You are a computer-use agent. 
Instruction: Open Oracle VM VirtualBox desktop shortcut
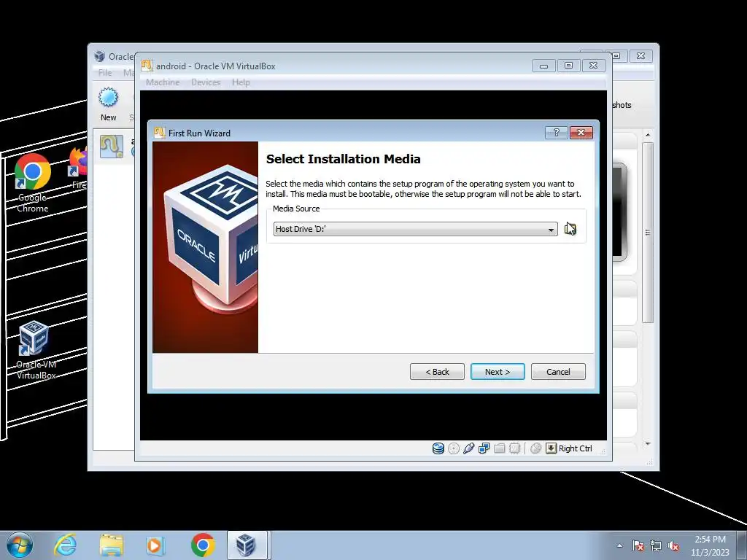36,350
